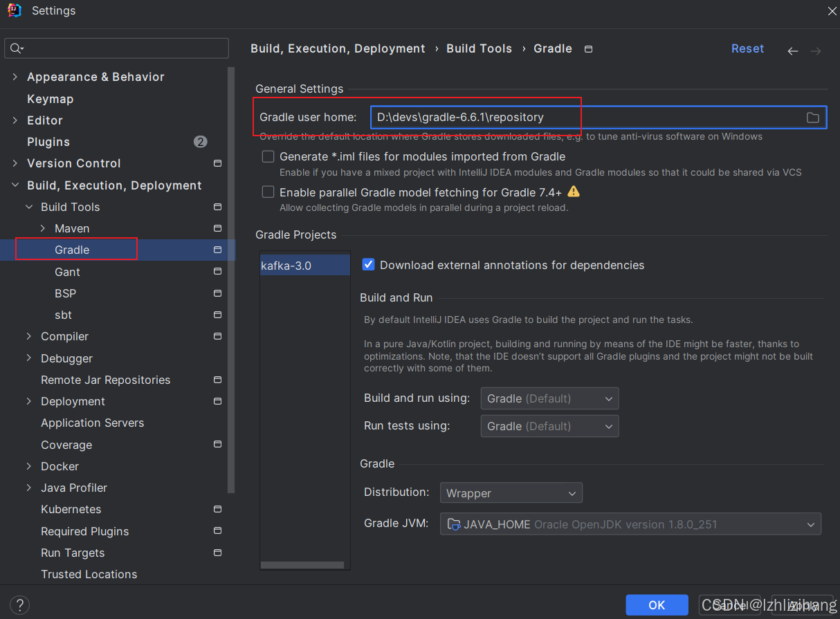
Task: Click the Plugins update count badge
Action: tap(200, 142)
